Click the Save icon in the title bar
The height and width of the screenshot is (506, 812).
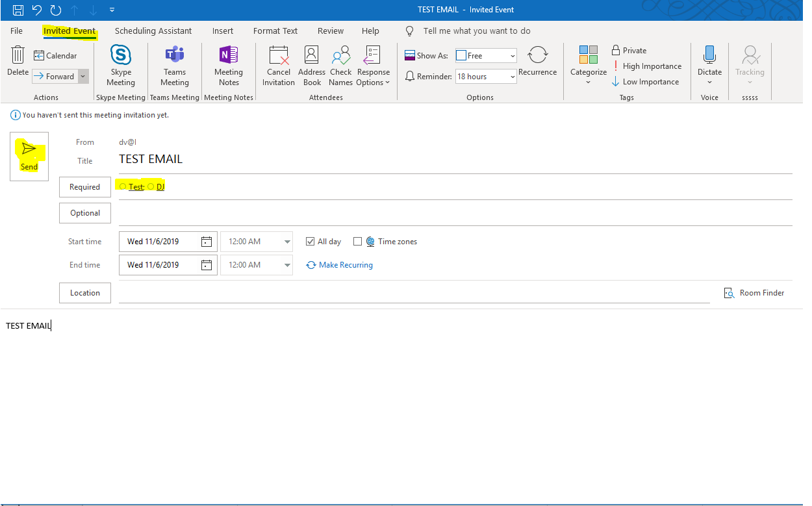[x=18, y=10]
